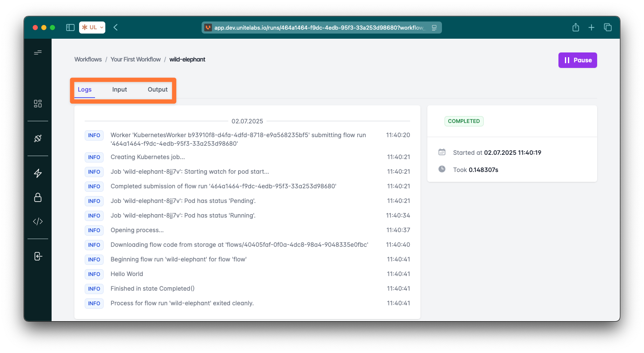This screenshot has width=644, height=353.
Task: Open Your First Workflow breadcrumb
Action: point(135,59)
